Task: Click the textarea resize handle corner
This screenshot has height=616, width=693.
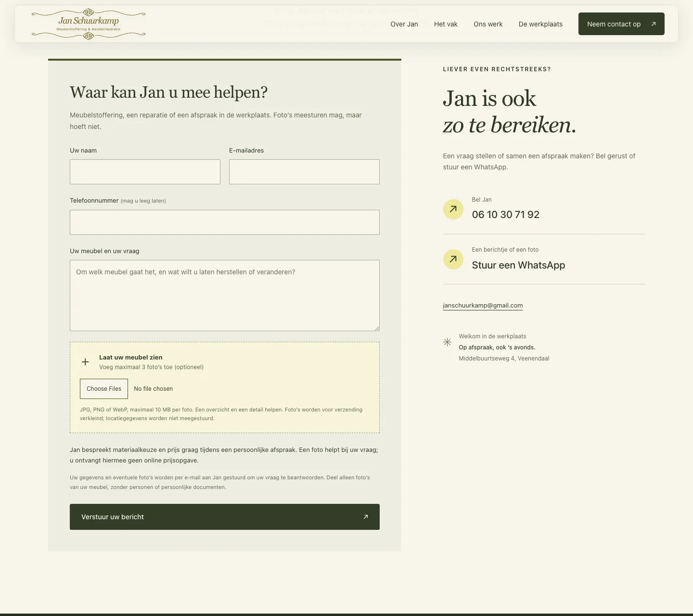Action: click(x=377, y=328)
